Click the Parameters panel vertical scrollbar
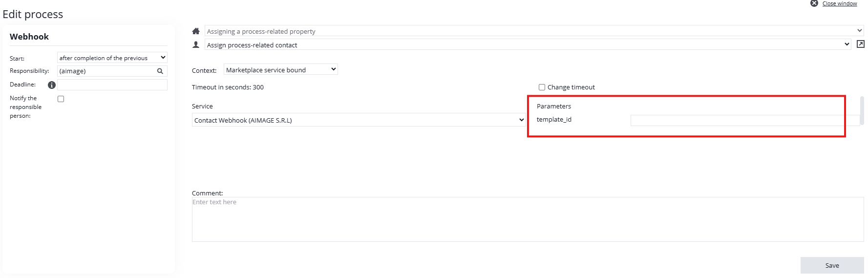This screenshot has height=278, width=868. coord(862,110)
